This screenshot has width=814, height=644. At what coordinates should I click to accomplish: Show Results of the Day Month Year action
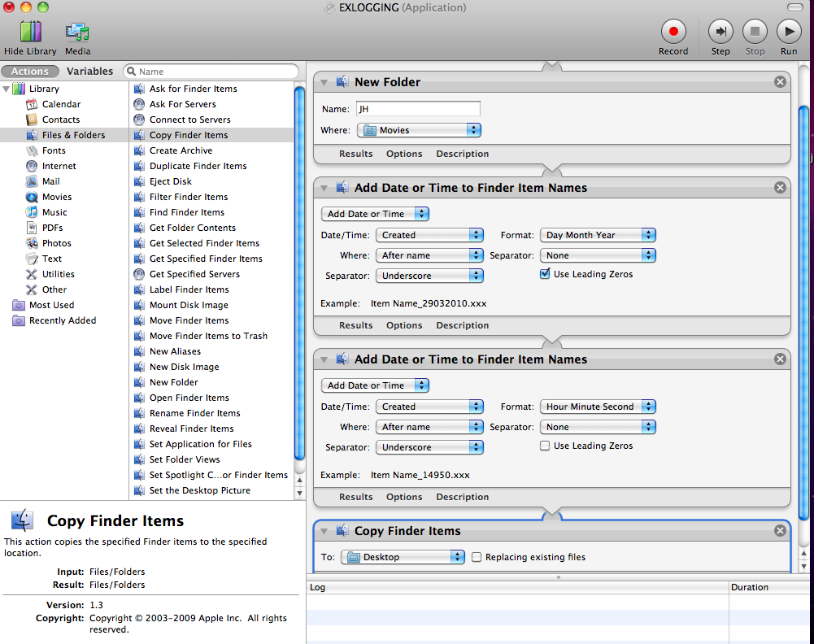(x=355, y=326)
